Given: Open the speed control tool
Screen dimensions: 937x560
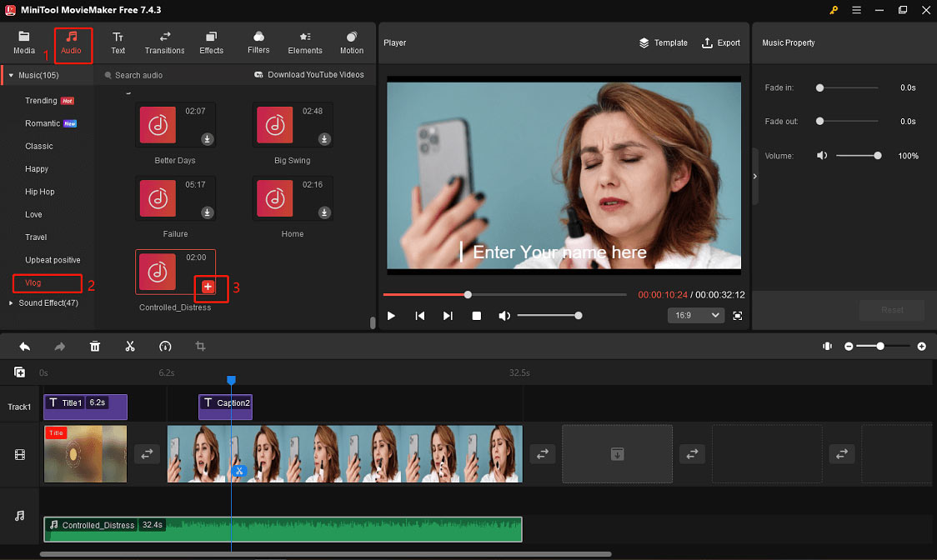Looking at the screenshot, I should pos(165,347).
